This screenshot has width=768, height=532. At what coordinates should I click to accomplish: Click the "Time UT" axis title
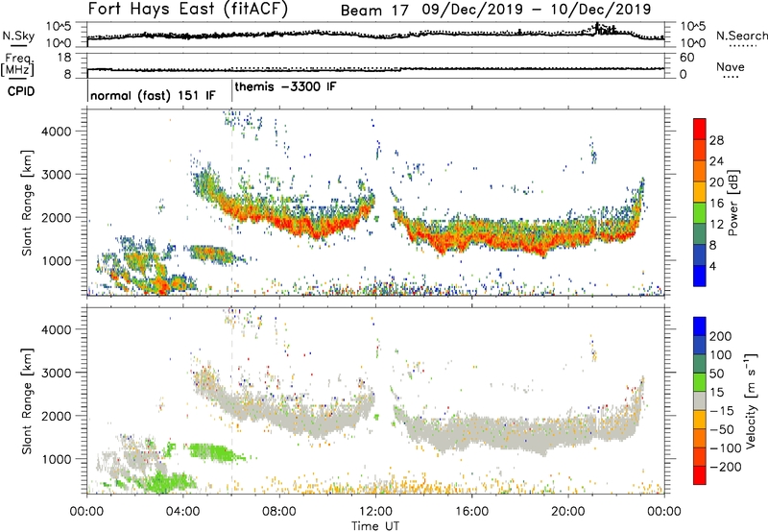[375, 526]
